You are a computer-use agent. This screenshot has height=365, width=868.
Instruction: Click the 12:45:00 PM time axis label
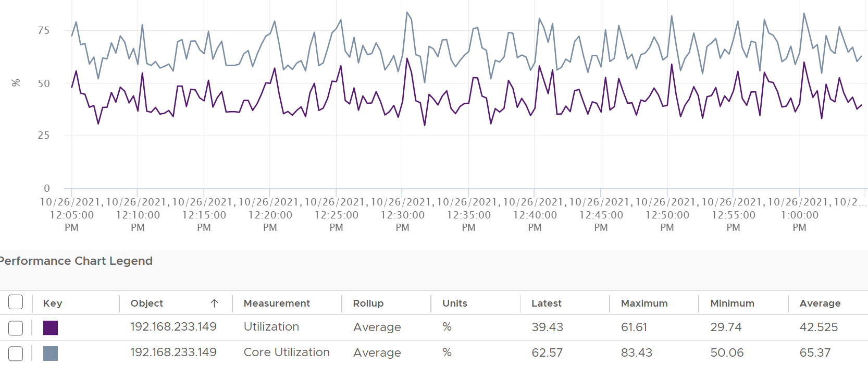tap(601, 214)
